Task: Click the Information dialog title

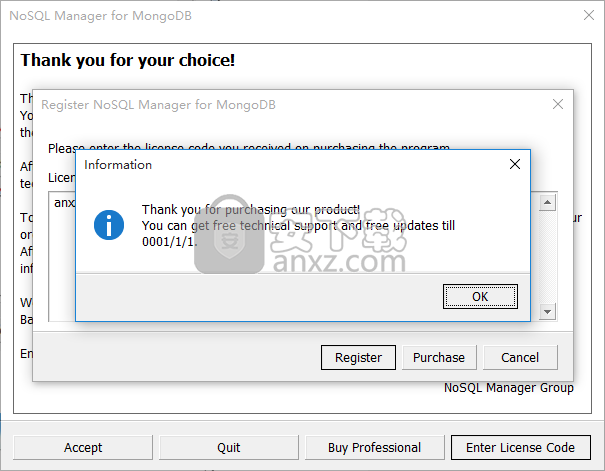Action: point(118,165)
